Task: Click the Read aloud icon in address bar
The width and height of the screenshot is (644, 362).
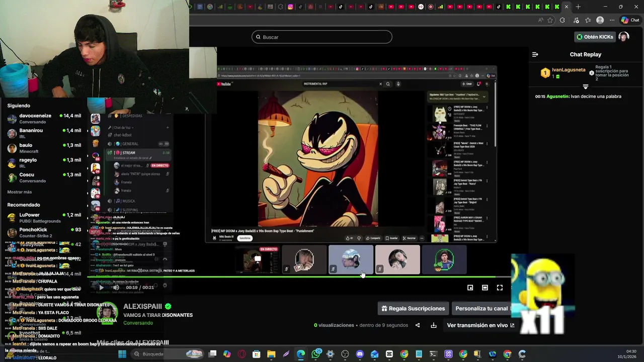Action: tap(541, 20)
